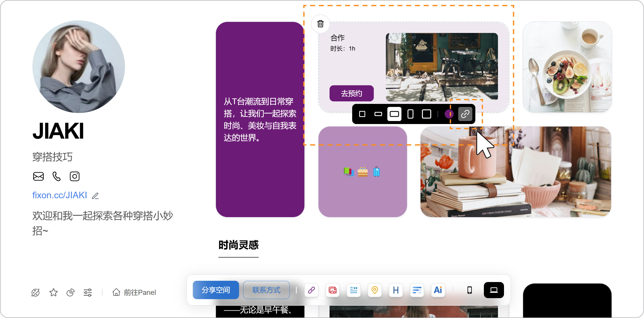Open the Ai assistant tool

point(438,290)
